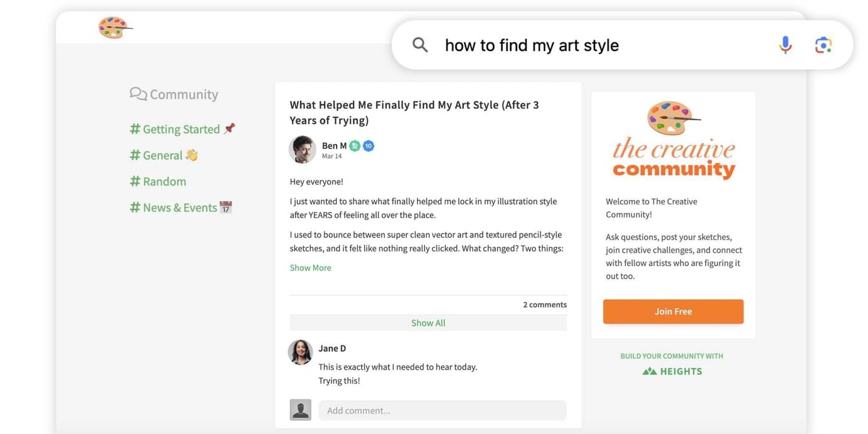Screen dimensions: 868x434
Task: Select the Random channel
Action: click(164, 182)
